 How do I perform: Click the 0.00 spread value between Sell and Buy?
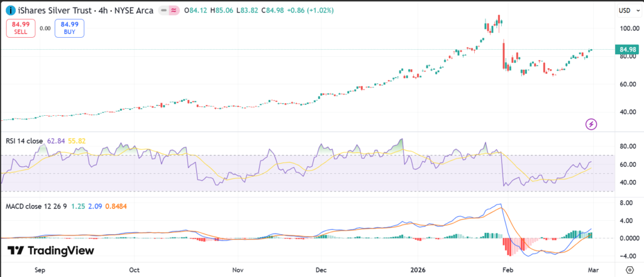pyautogui.click(x=45, y=28)
